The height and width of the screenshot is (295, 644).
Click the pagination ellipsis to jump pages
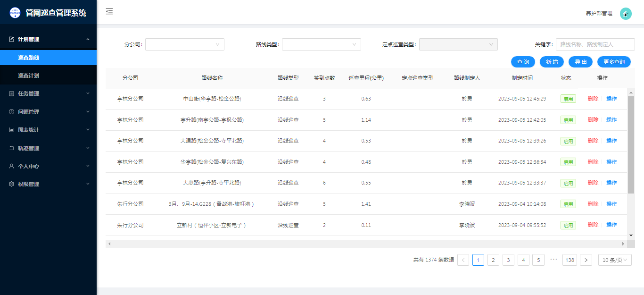[x=553, y=260]
